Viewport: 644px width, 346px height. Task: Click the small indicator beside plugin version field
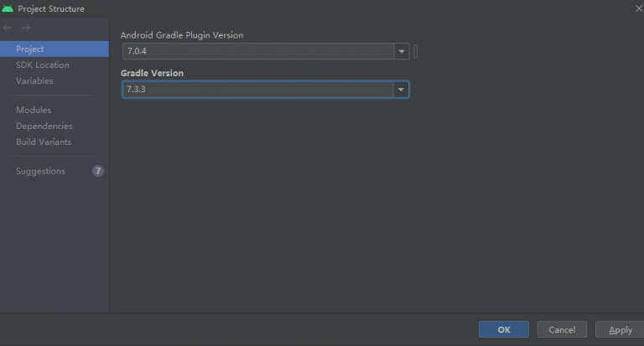point(416,51)
